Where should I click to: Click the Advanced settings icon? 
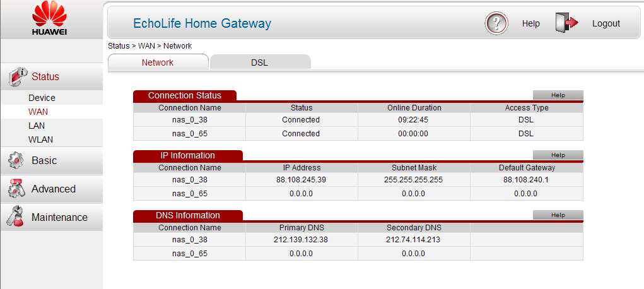(x=16, y=189)
